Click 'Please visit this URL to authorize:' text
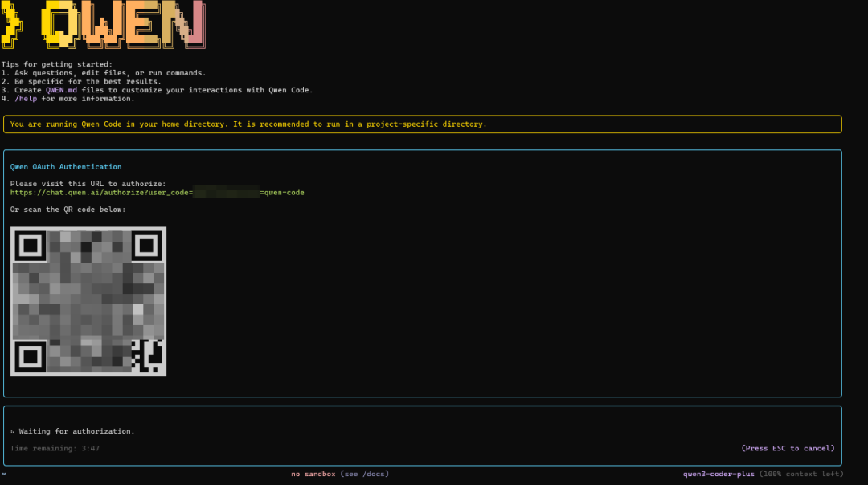This screenshot has width=868, height=485. pyautogui.click(x=88, y=184)
